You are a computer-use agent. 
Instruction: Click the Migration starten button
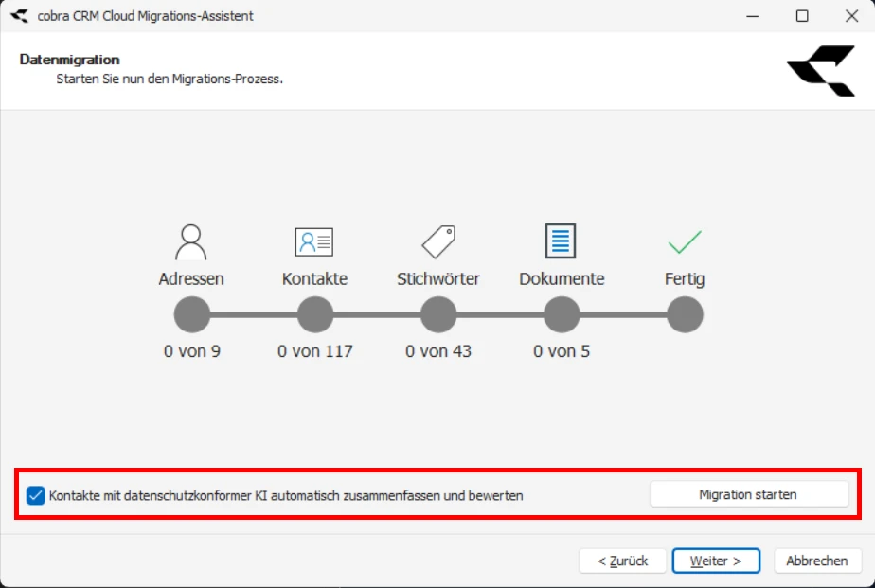pyautogui.click(x=748, y=493)
